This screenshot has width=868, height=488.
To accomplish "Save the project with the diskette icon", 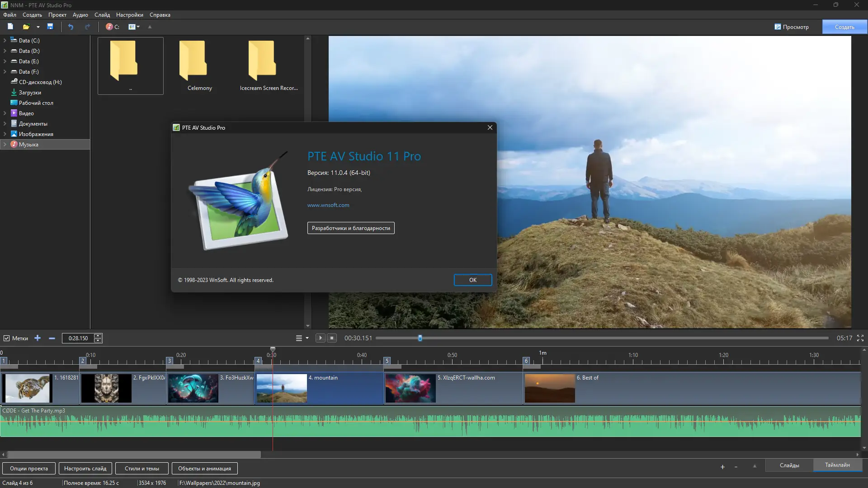I will pos(50,27).
